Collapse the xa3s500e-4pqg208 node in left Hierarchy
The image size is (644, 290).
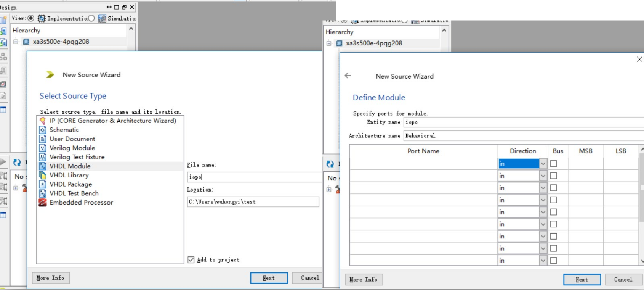16,42
